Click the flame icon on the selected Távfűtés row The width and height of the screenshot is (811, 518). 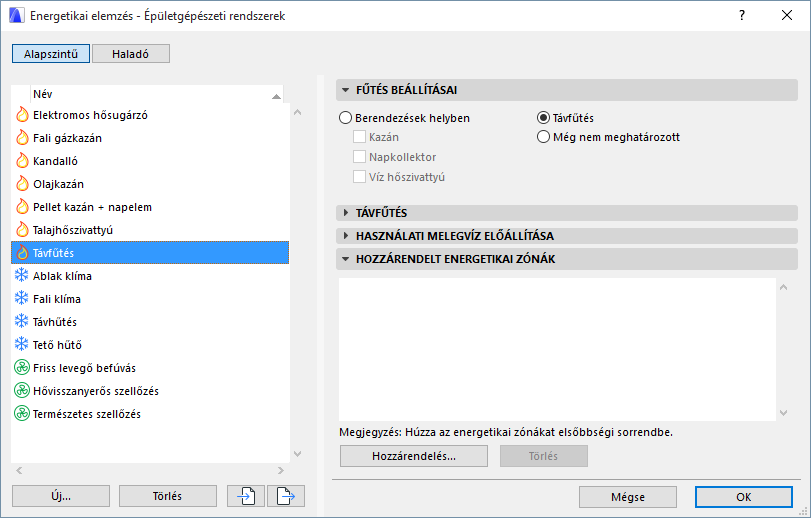click(22, 253)
